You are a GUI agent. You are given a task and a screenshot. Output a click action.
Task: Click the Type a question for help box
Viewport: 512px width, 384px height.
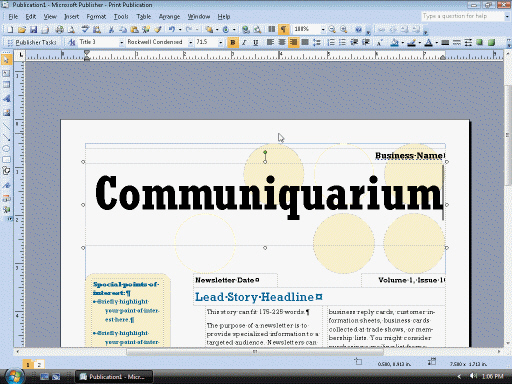coord(463,16)
